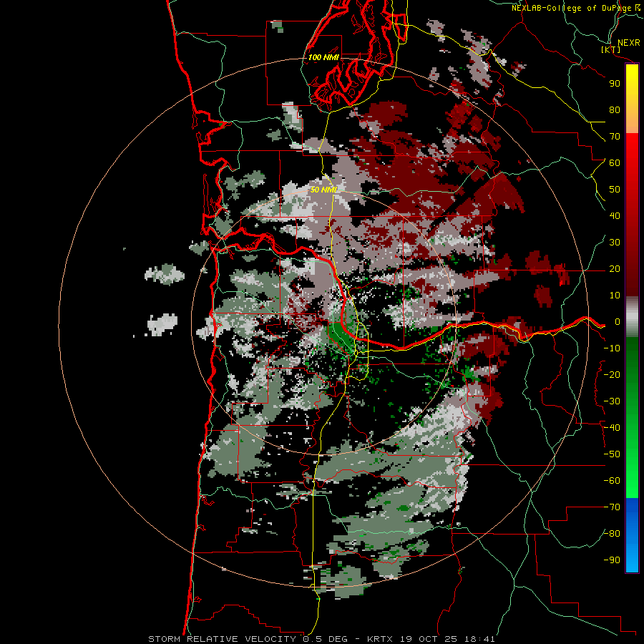Click the 90 value on velocity scale
Image resolution: width=644 pixels, height=644 pixels.
[x=615, y=84]
